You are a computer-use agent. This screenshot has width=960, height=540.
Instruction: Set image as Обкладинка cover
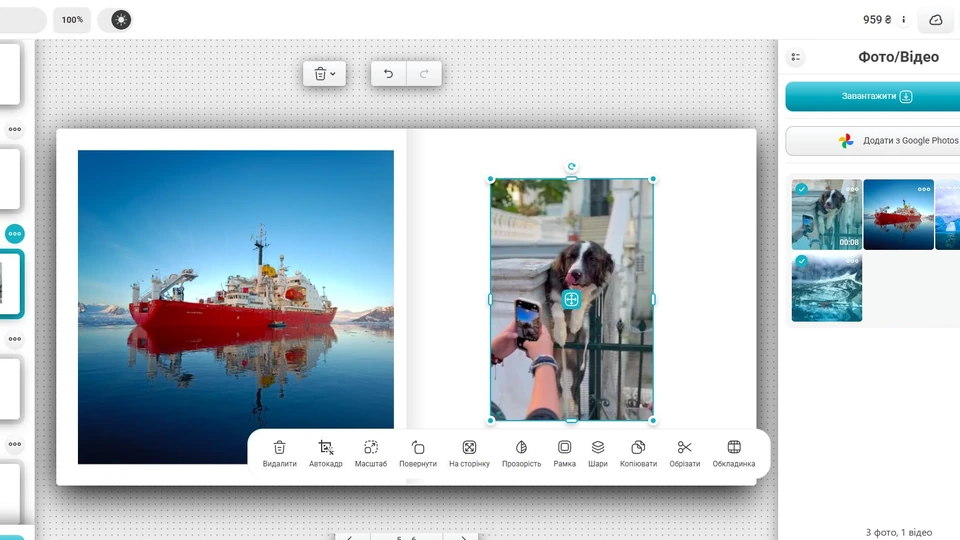click(x=733, y=454)
